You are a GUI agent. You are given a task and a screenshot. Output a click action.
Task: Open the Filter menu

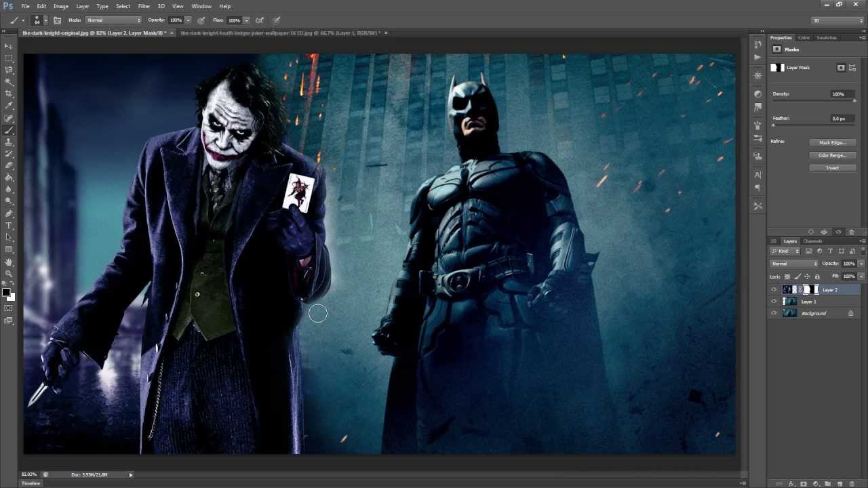pyautogui.click(x=144, y=6)
